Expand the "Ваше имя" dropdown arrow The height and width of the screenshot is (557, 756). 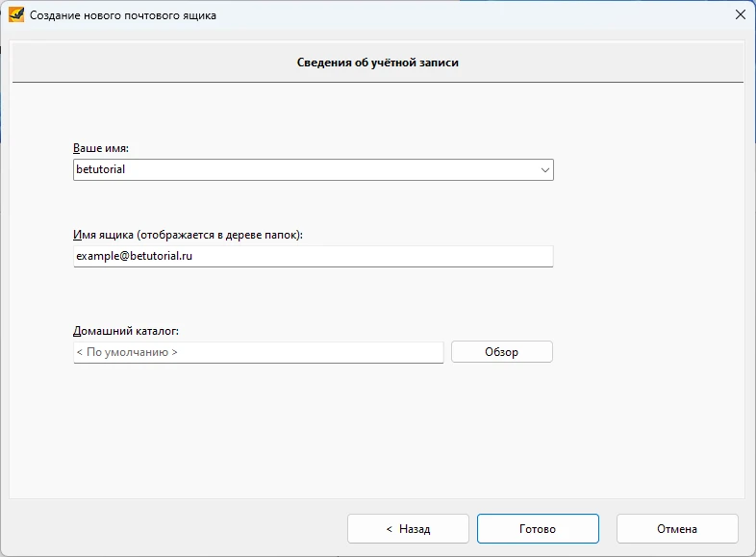pyautogui.click(x=545, y=170)
